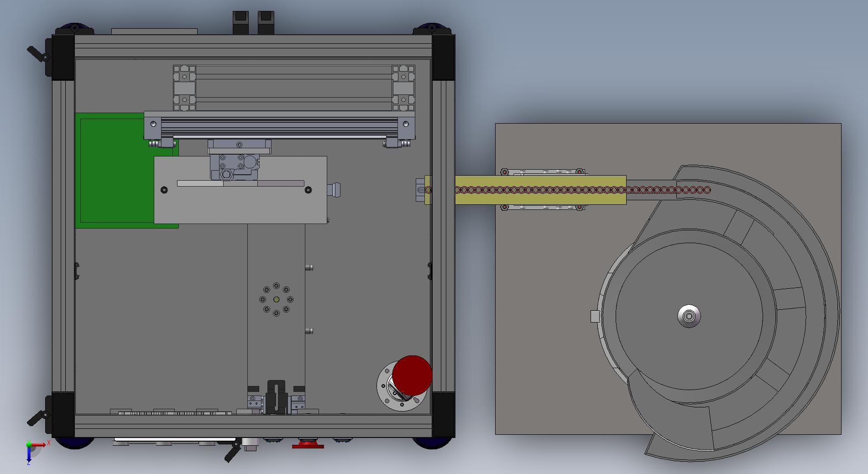Select the center hole of circular bolt pattern
The height and width of the screenshot is (474, 868).
(x=276, y=300)
